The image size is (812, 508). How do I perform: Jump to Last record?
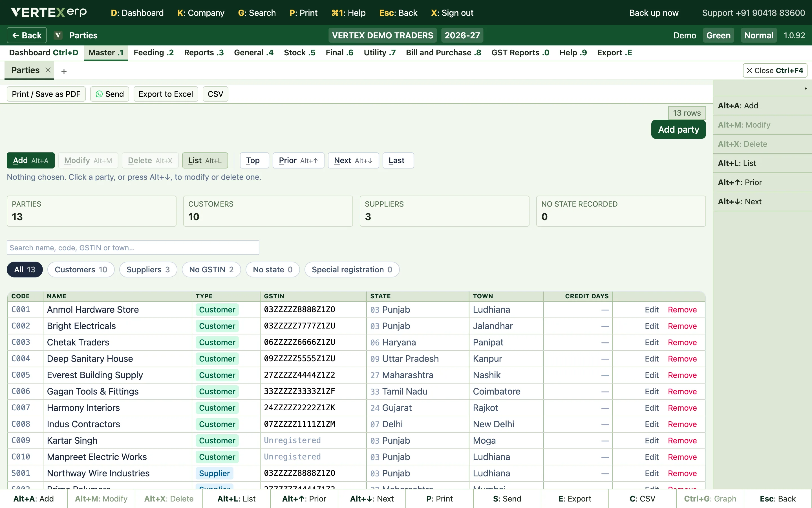coord(398,161)
